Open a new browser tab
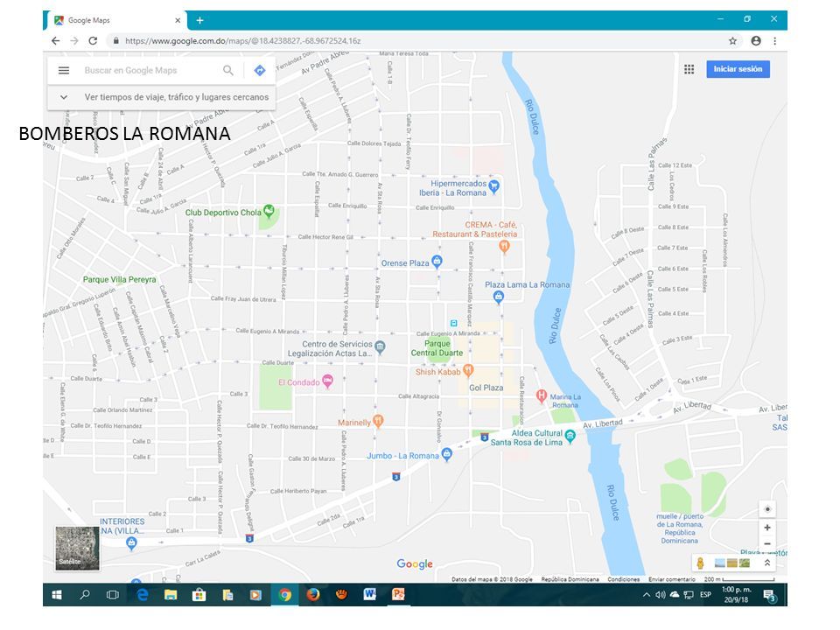The width and height of the screenshot is (840, 630). click(199, 20)
